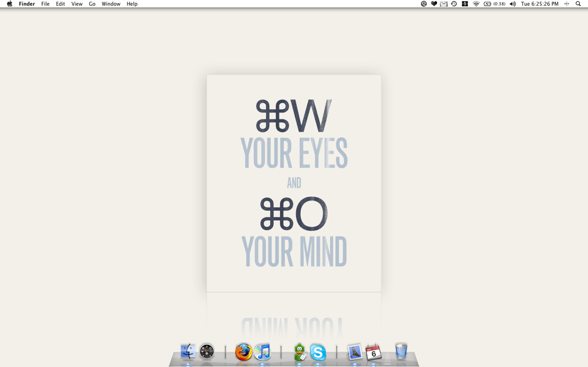
Task: Open the Help menu
Action: (132, 4)
